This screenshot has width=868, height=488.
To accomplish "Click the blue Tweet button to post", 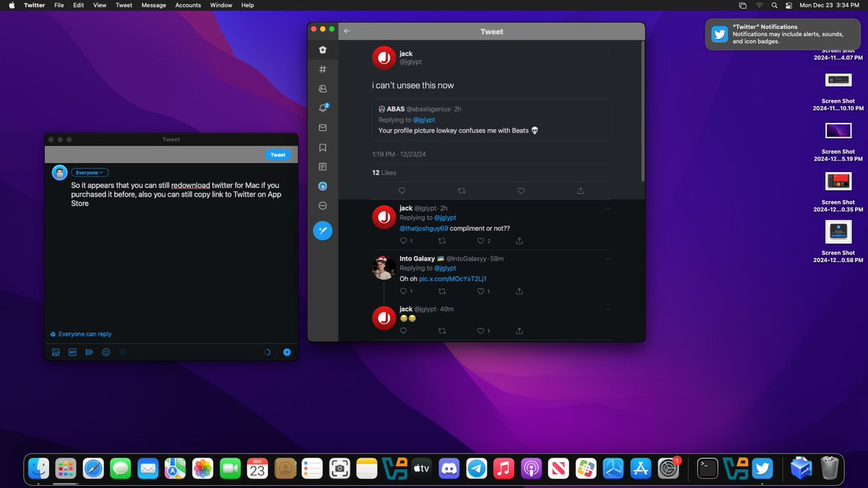I will pos(278,155).
